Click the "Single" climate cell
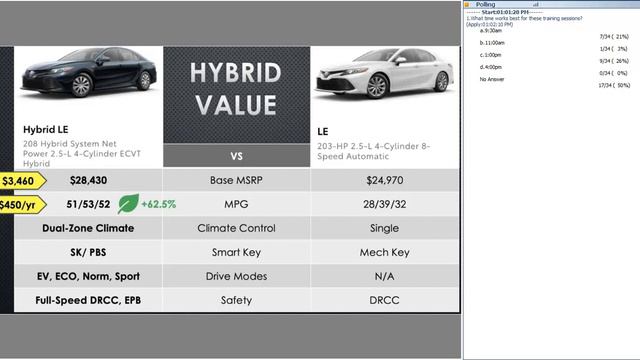This screenshot has height=360, width=640. point(384,228)
